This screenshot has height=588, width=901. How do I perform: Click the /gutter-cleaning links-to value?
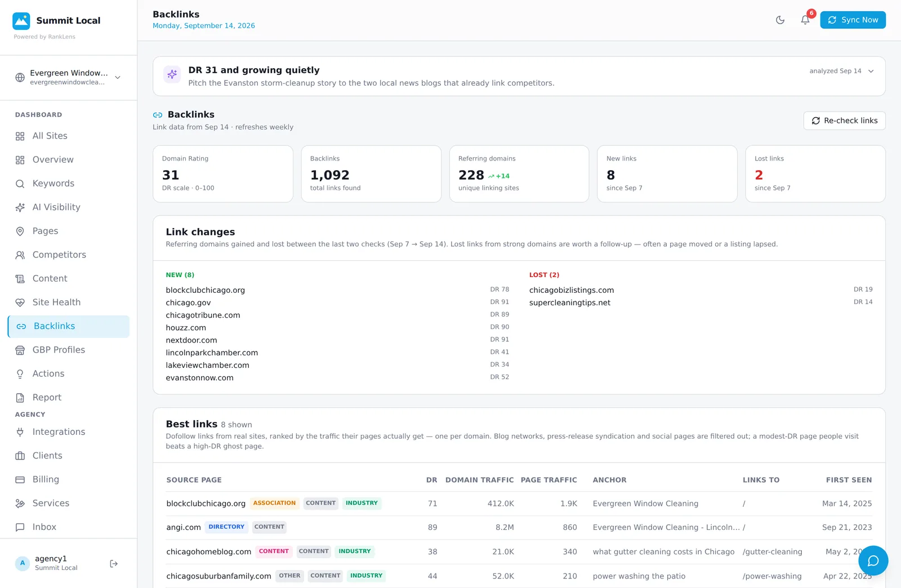tap(772, 552)
